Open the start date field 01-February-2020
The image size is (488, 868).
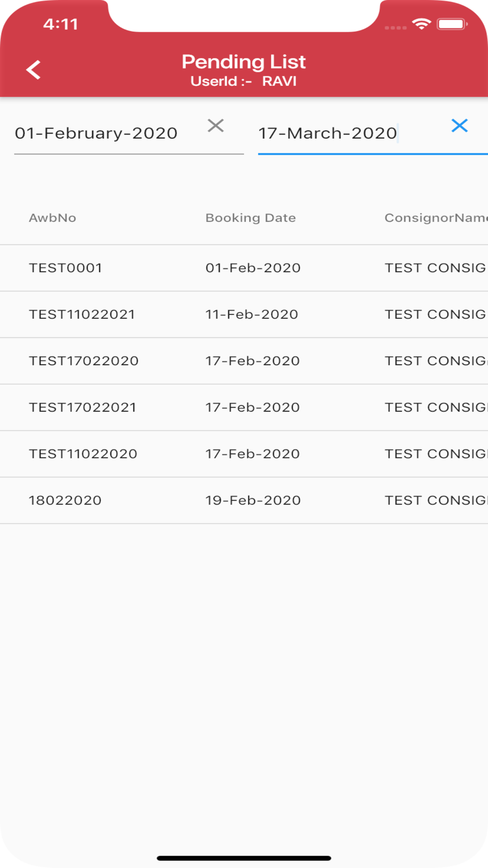coord(97,133)
